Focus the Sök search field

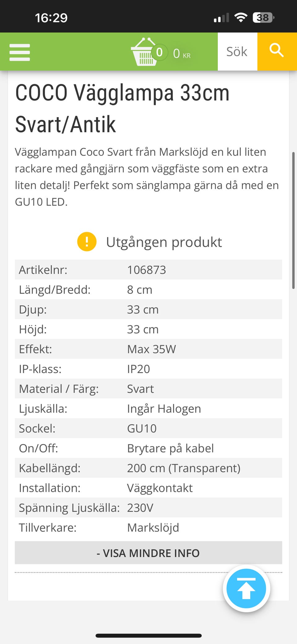237,52
